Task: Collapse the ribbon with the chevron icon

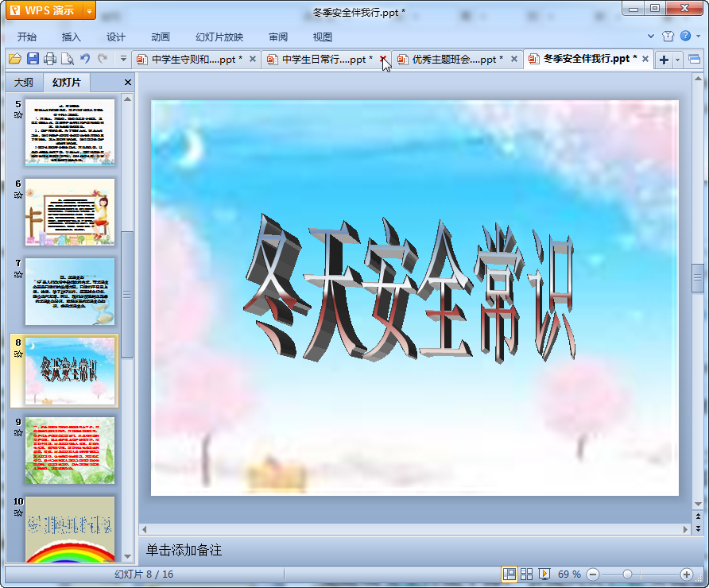Action: coord(651,37)
